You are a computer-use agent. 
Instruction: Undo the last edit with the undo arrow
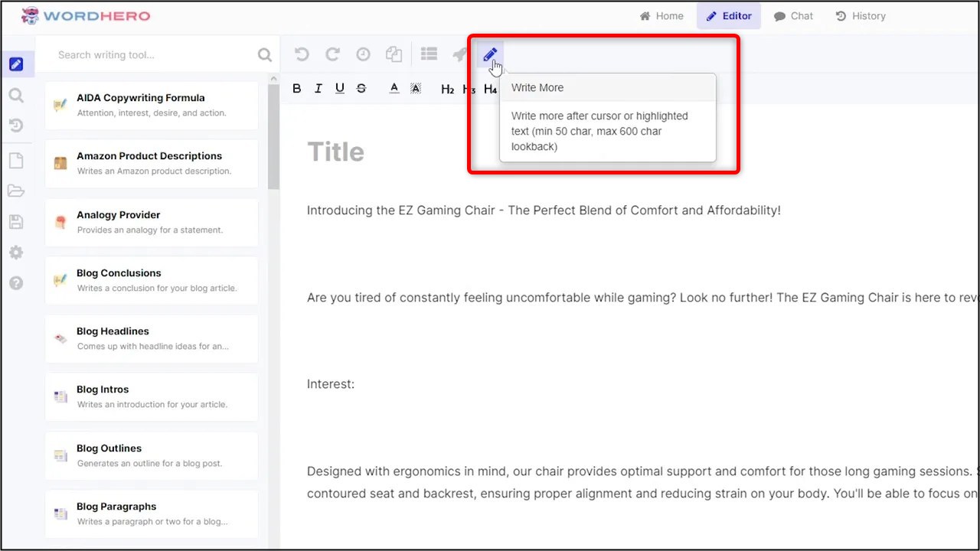click(x=302, y=54)
